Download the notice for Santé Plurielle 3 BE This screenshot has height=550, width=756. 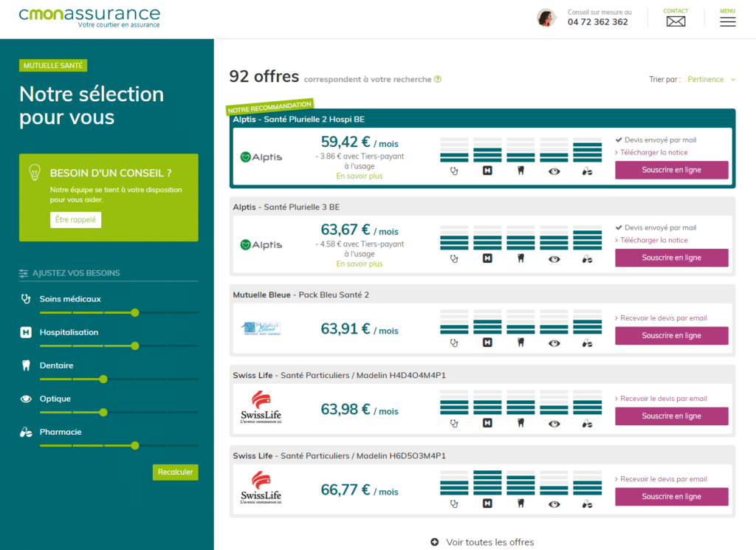click(651, 240)
